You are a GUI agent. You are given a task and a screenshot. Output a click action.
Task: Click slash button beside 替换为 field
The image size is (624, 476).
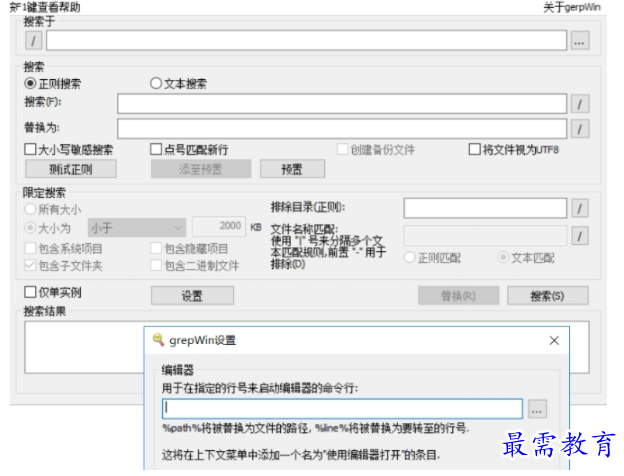pyautogui.click(x=580, y=129)
